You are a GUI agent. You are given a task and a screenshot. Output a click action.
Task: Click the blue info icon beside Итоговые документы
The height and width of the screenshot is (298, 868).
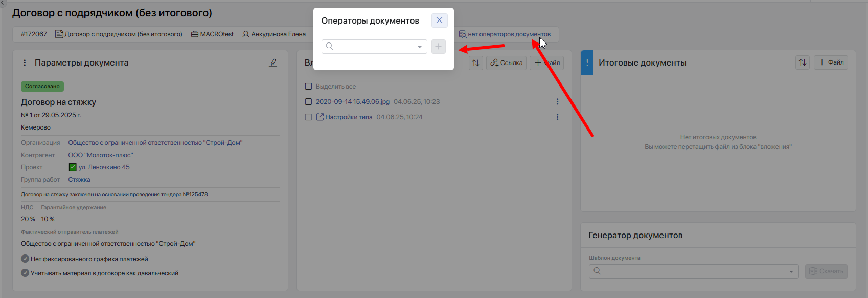[587, 62]
